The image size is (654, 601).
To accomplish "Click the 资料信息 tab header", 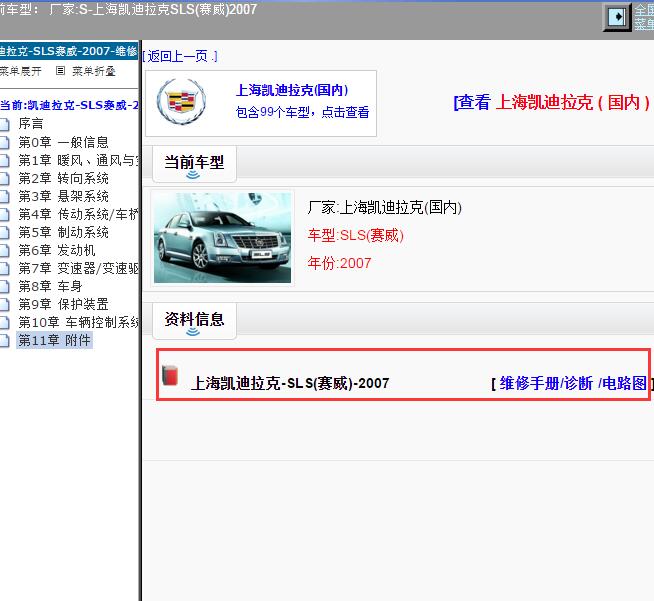I will pos(194,321).
